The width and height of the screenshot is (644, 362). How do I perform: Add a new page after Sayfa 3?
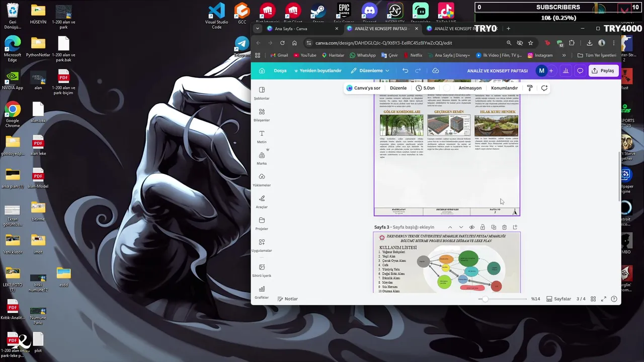tap(515, 227)
